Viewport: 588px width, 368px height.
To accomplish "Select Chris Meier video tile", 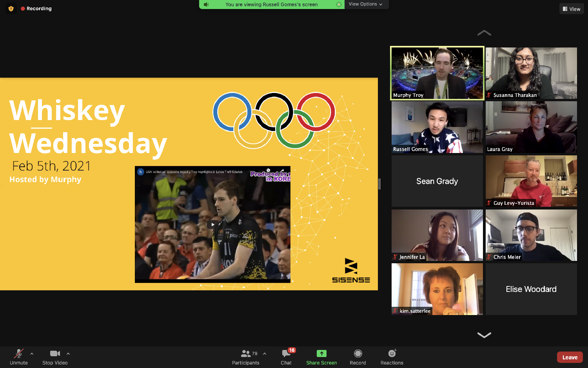I will coord(531,235).
